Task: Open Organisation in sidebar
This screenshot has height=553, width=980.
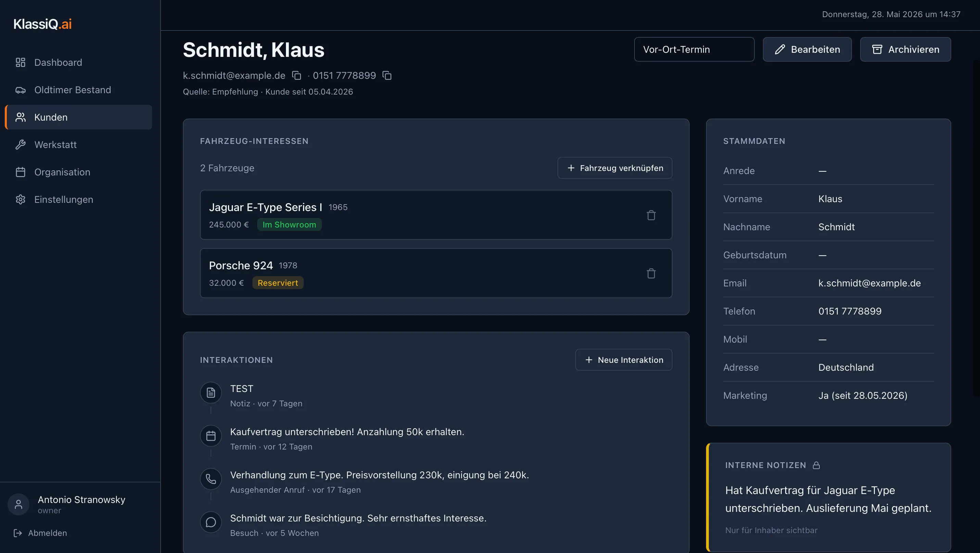Action: pyautogui.click(x=78, y=172)
